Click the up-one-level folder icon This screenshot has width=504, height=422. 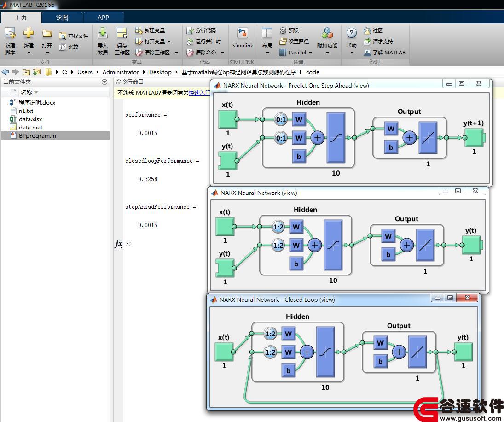(x=26, y=72)
